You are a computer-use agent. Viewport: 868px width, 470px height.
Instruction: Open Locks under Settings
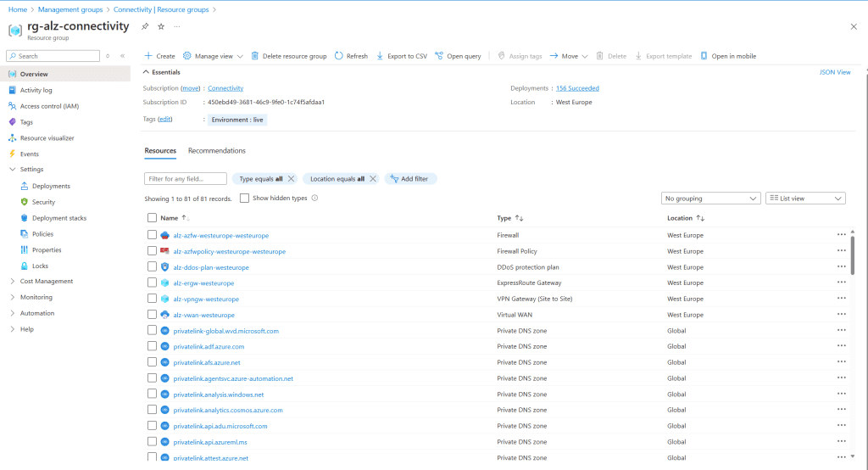tap(40, 266)
